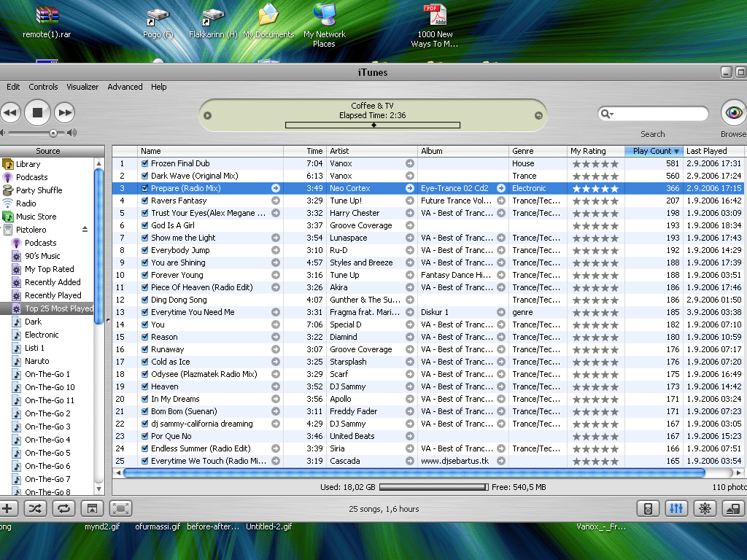Sort songs by the Genre column

click(538, 151)
